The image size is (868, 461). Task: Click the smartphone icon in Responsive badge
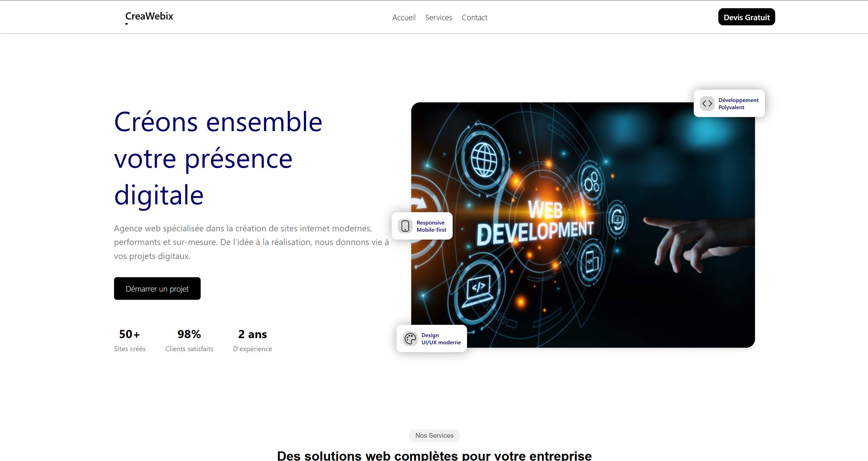[405, 226]
